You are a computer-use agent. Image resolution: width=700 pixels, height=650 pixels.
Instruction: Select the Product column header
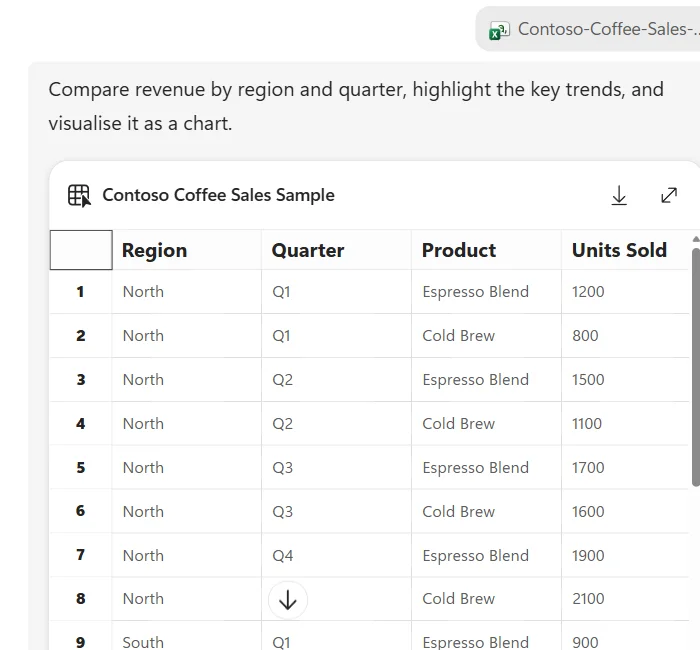pos(486,250)
